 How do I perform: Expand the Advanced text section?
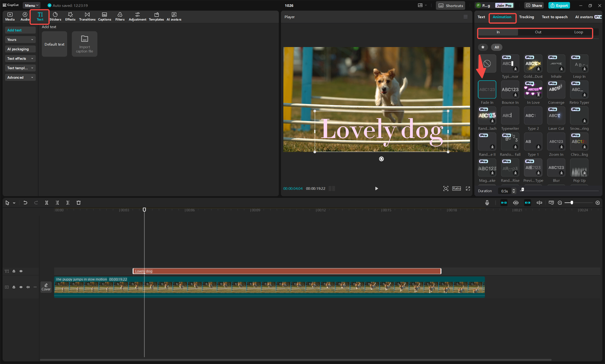click(20, 78)
